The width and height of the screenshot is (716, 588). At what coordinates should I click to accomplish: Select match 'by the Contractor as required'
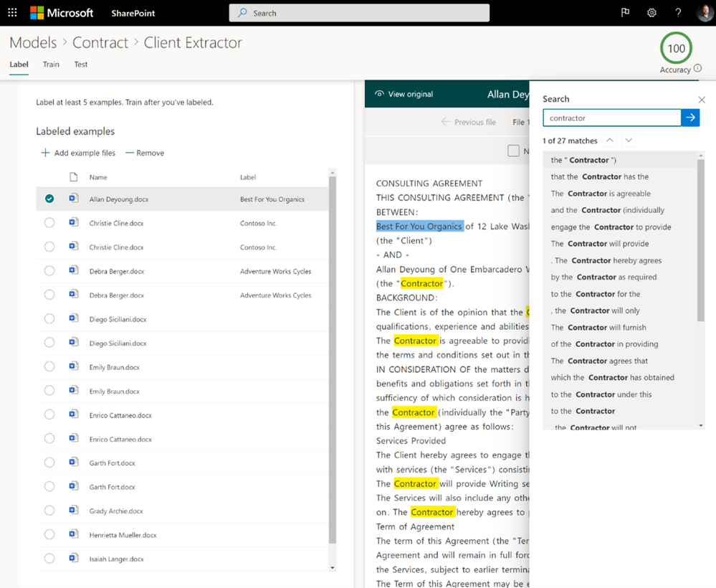(x=603, y=277)
